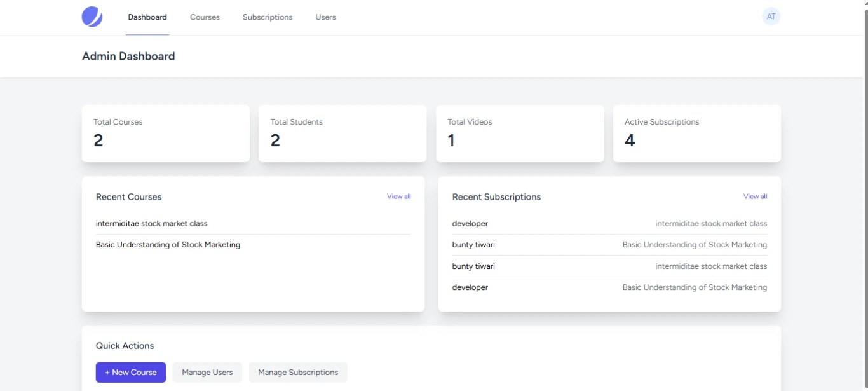Image resolution: width=868 pixels, height=391 pixels.
Task: Click View all in Recent Courses
Action: (399, 196)
